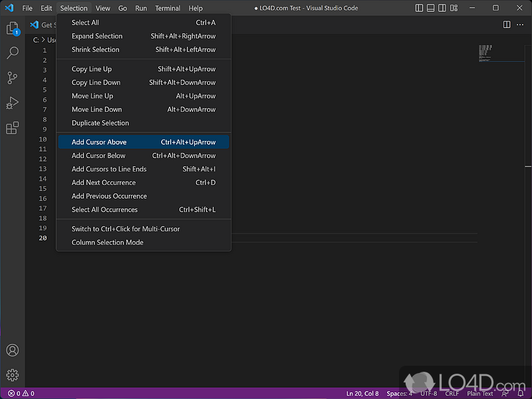The height and width of the screenshot is (399, 532).
Task: Choose Select All Occurrences
Action: point(144,209)
